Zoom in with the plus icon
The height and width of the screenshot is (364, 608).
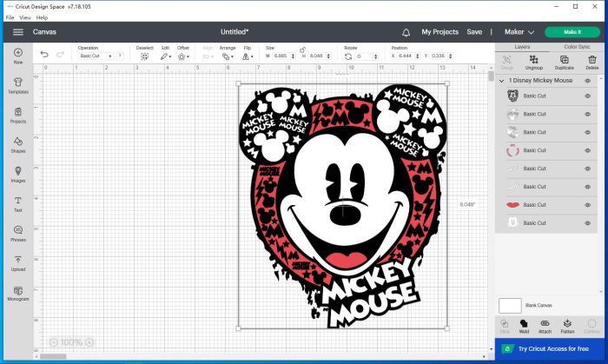pos(89,342)
